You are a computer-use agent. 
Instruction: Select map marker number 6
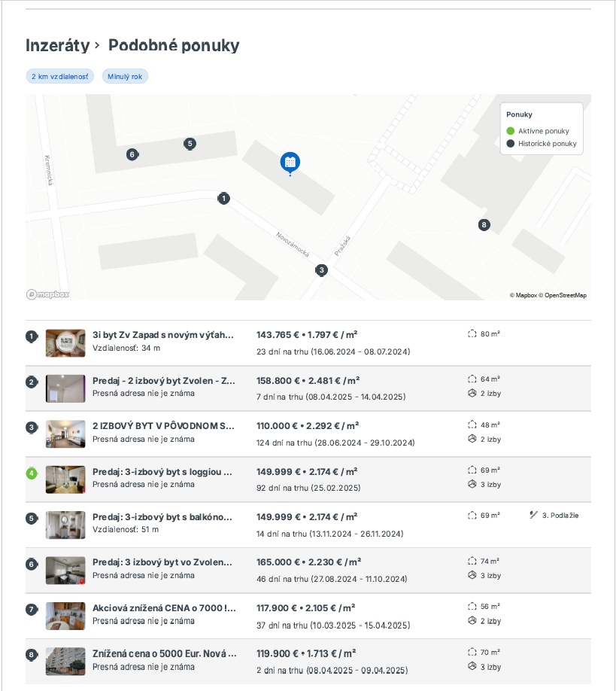tap(132, 154)
